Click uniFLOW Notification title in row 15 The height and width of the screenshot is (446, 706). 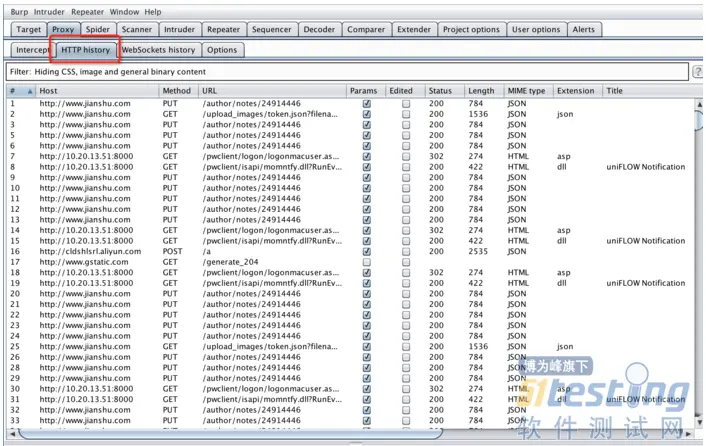(646, 241)
